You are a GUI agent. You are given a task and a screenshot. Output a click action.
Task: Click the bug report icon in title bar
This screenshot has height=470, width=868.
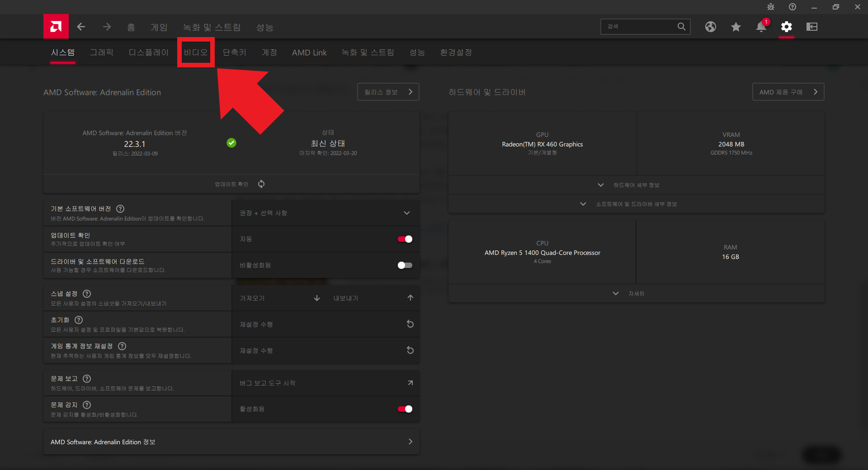(x=771, y=7)
